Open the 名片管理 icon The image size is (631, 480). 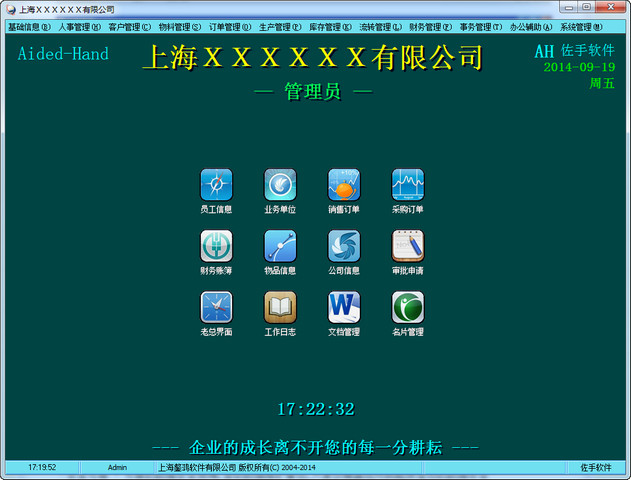coord(408,307)
